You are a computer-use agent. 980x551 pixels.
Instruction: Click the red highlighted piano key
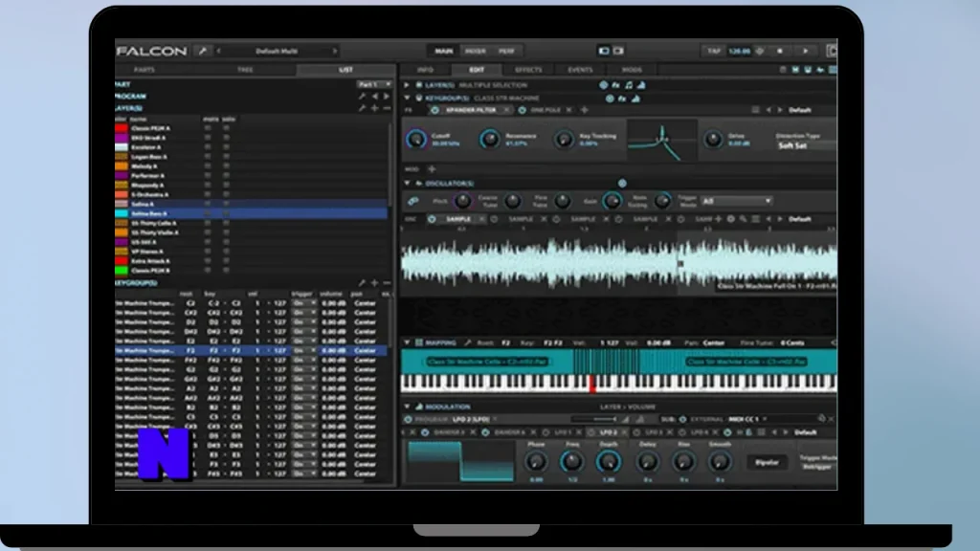coord(592,384)
